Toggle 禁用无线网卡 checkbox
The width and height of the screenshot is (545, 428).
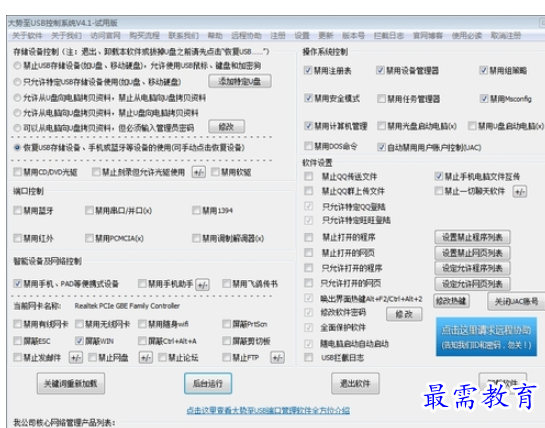tap(79, 324)
